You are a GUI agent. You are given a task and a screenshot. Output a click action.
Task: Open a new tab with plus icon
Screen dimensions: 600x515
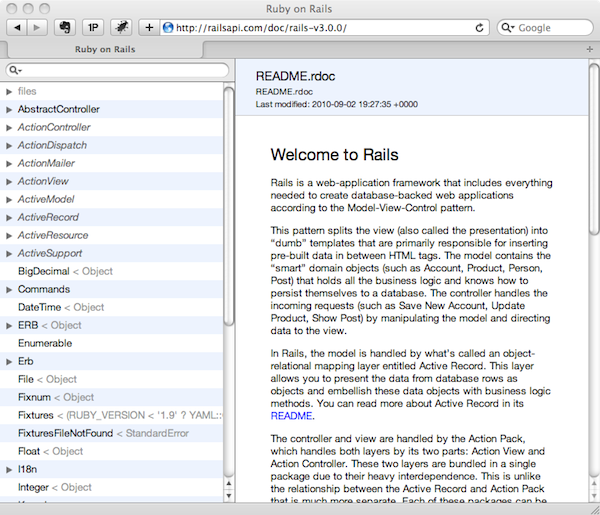coord(148,27)
